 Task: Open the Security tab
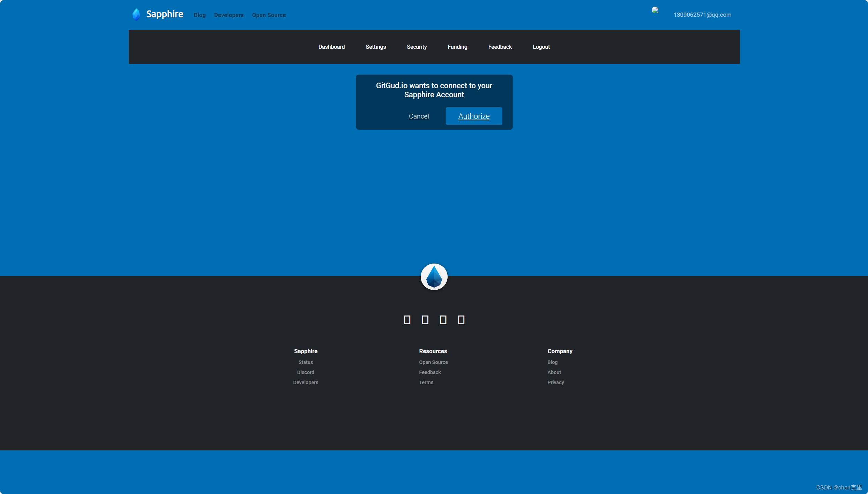[x=417, y=47]
